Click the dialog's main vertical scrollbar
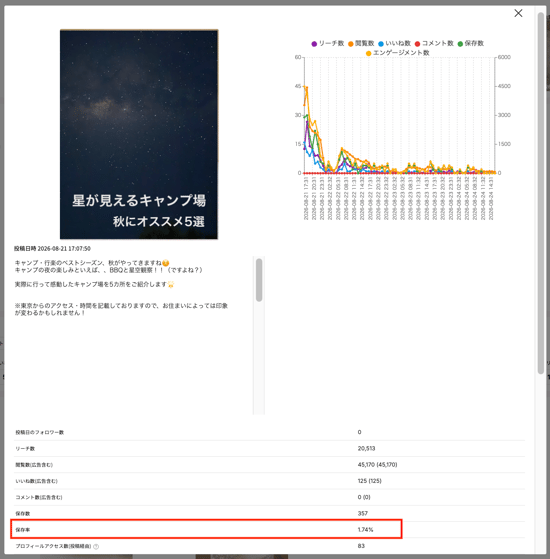The width and height of the screenshot is (550, 559). click(x=541, y=193)
